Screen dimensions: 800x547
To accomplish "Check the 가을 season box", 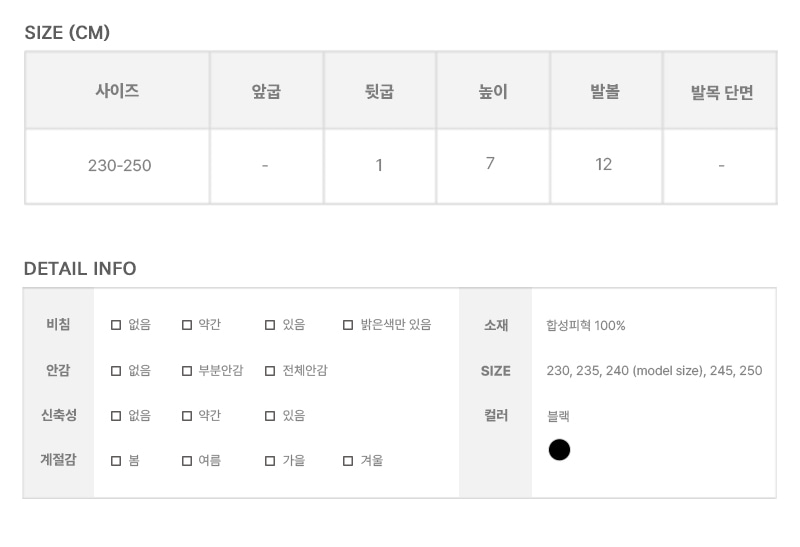I will point(270,461).
